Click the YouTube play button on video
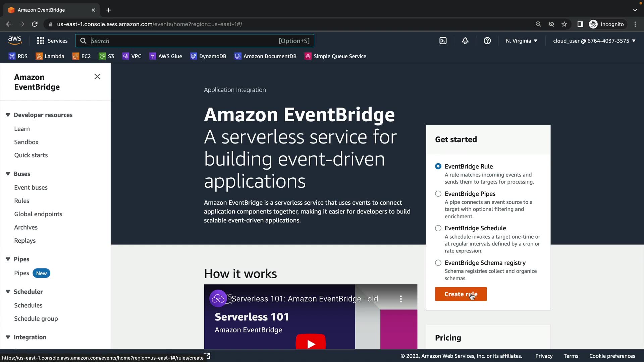 tap(311, 343)
